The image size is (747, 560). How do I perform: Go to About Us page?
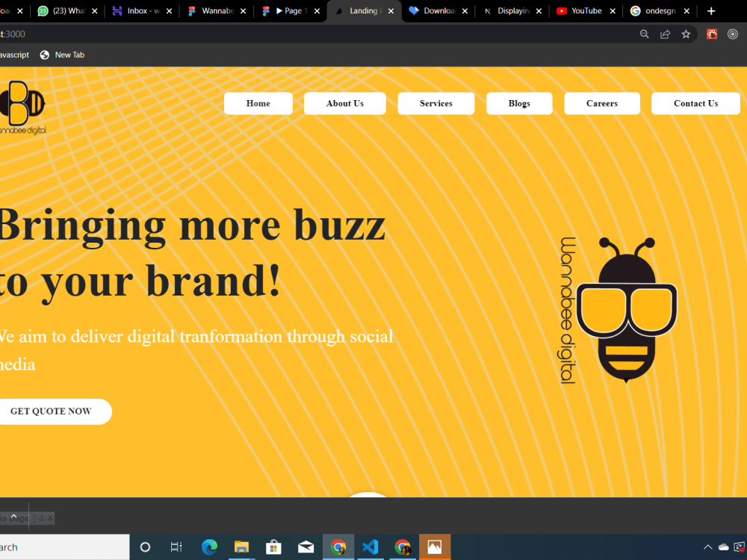pos(344,103)
